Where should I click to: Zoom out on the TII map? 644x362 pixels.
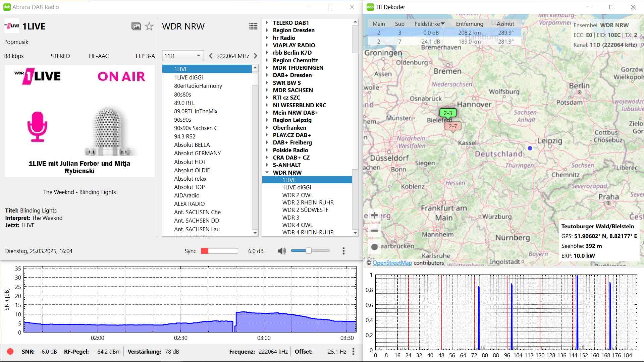(375, 231)
